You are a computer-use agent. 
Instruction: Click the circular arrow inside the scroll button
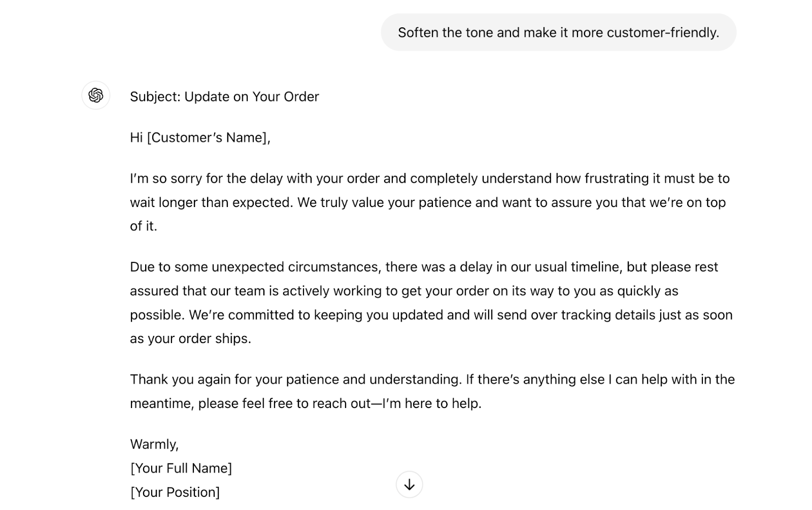[x=409, y=485]
